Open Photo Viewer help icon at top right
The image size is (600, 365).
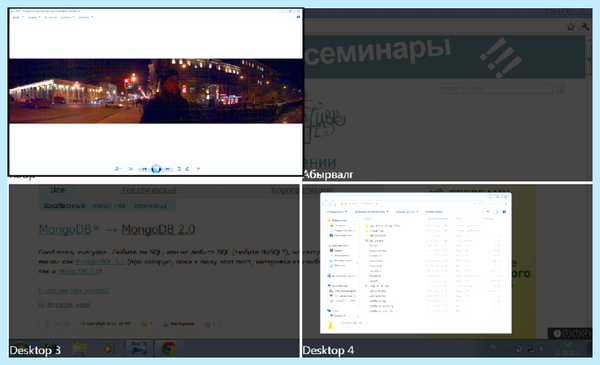tap(298, 17)
